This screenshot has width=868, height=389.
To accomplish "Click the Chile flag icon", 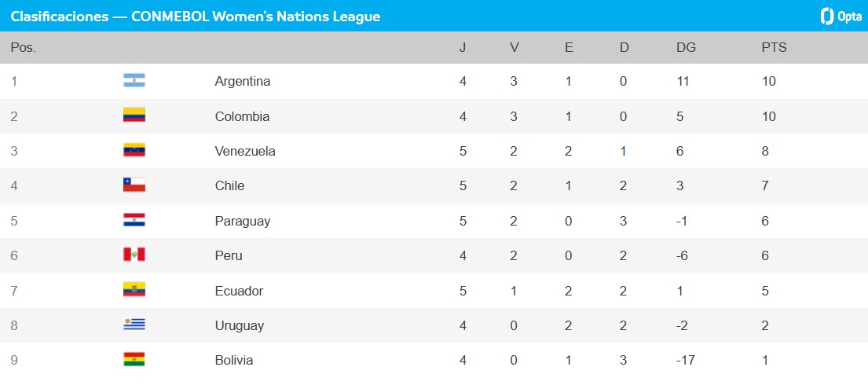I will tap(134, 185).
